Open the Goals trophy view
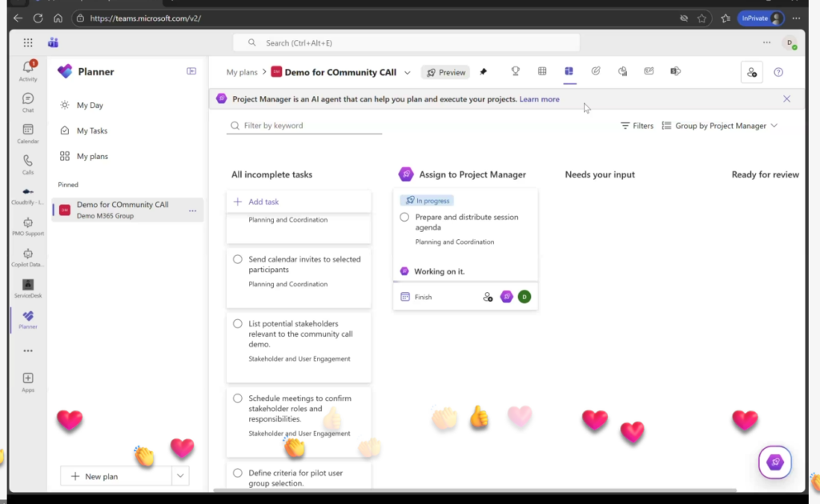This screenshot has height=504, width=820. point(515,71)
